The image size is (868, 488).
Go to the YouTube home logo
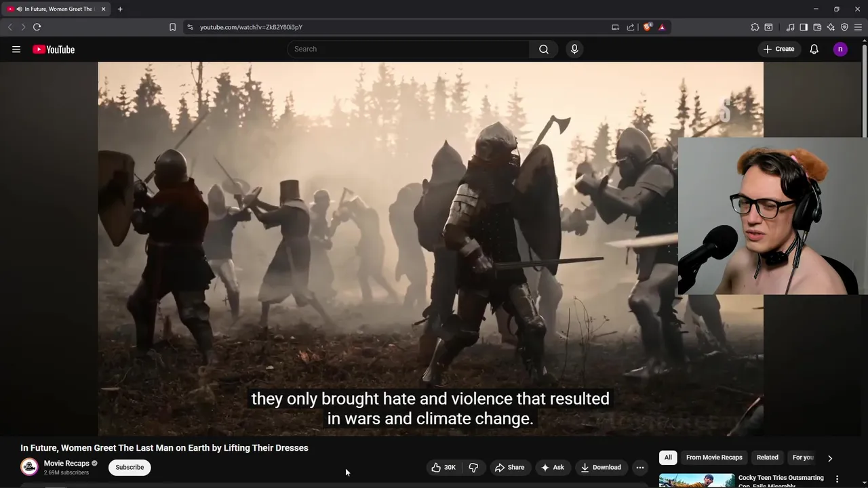54,49
